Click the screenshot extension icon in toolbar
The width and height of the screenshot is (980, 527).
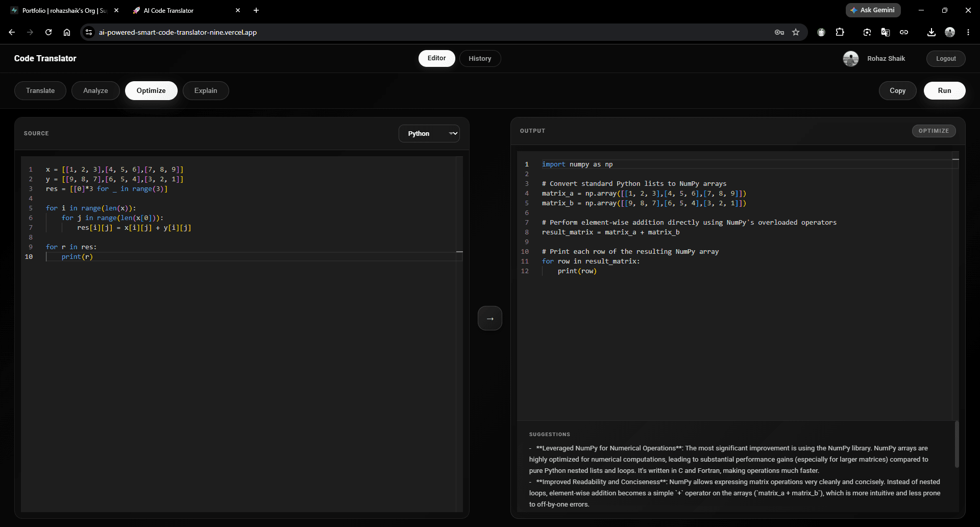tap(867, 32)
